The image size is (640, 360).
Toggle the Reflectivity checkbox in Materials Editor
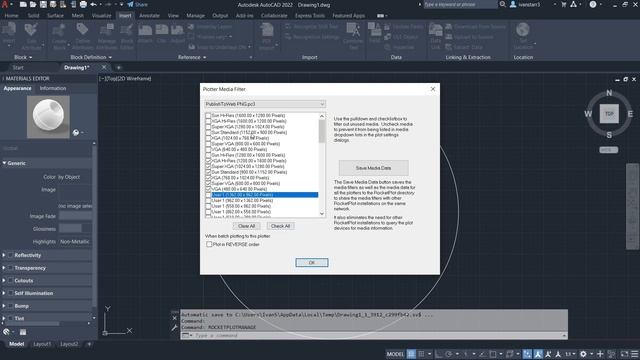coord(11,255)
